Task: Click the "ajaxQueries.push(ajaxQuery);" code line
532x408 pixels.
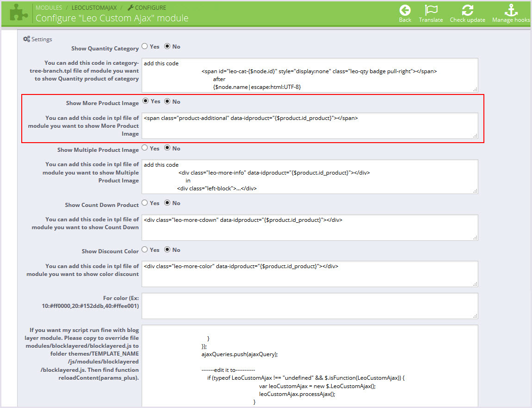Action: coord(240,354)
